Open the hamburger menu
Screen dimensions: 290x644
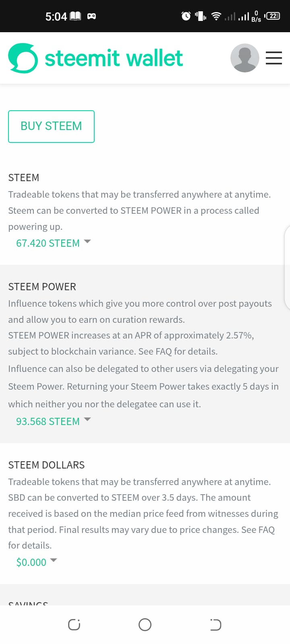(x=274, y=58)
